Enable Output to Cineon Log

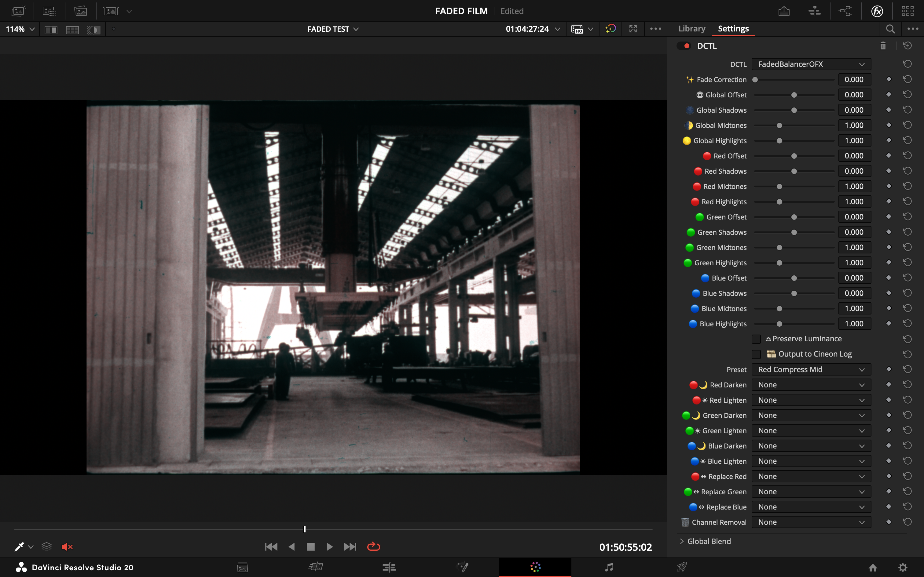point(756,354)
